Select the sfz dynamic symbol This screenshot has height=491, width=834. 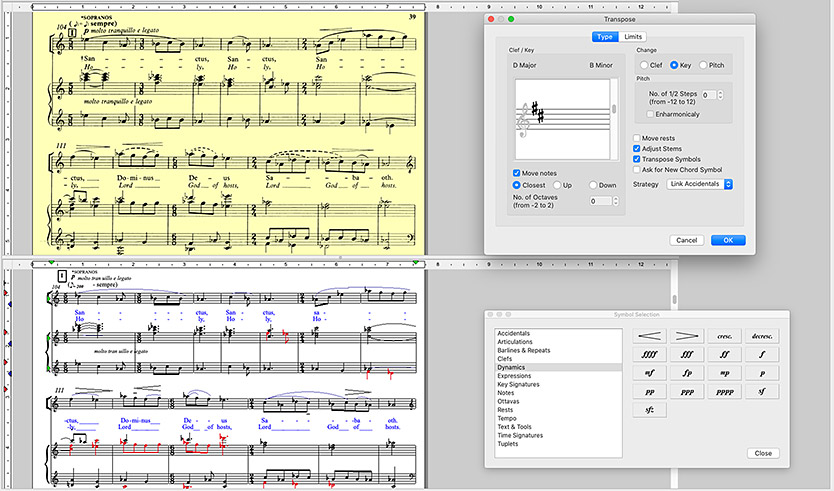tap(649, 410)
